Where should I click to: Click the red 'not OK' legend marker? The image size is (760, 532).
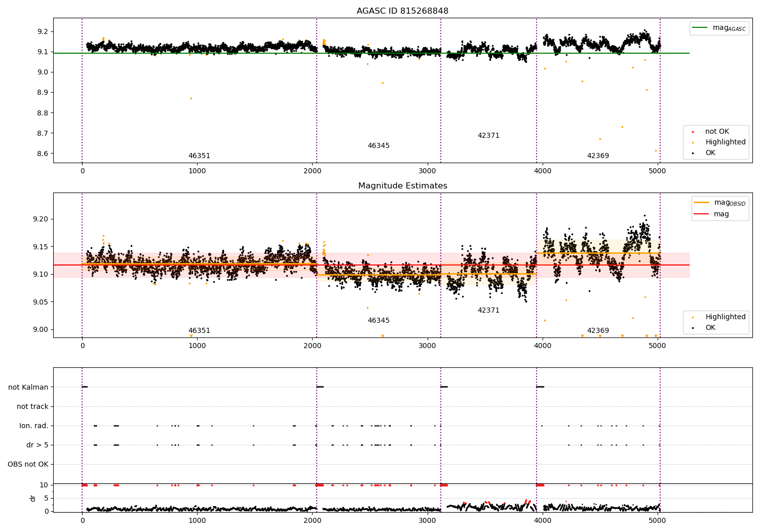[693, 132]
